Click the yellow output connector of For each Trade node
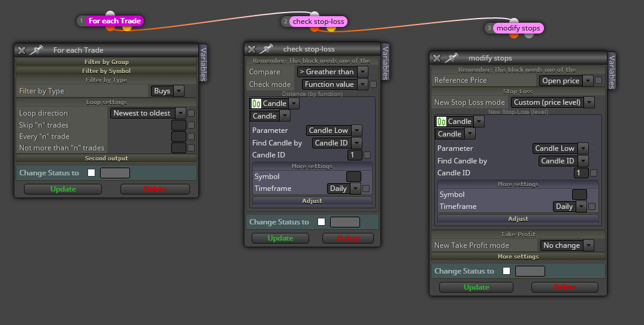Viewport: 644px width, 325px height. [x=127, y=28]
